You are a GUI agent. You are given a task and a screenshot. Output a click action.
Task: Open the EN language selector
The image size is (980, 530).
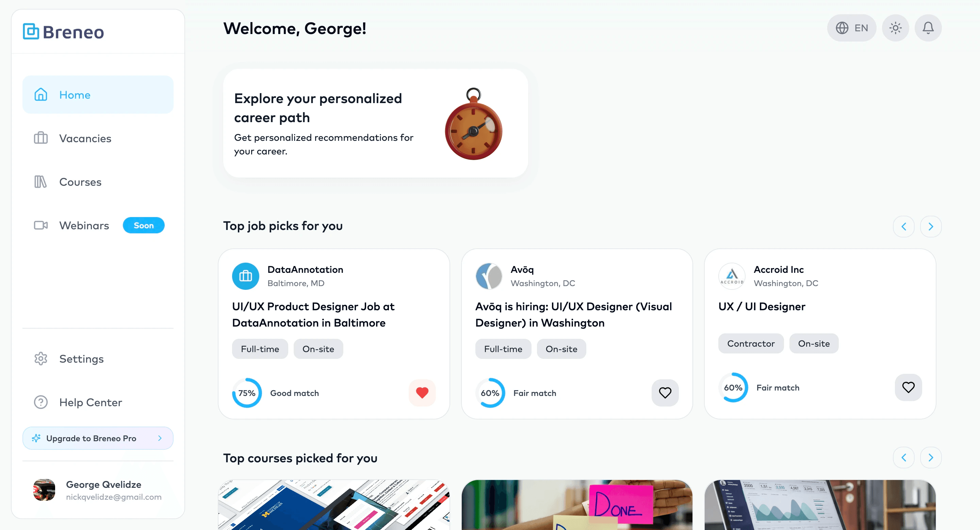click(x=851, y=28)
